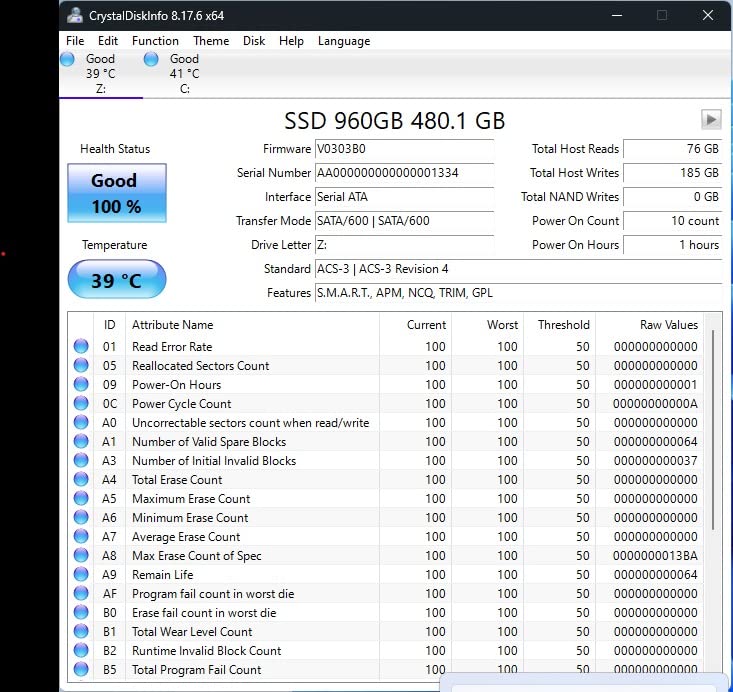Click the Total NAND Writes value 0 GB
Screen dimensions: 733x692
(x=673, y=197)
